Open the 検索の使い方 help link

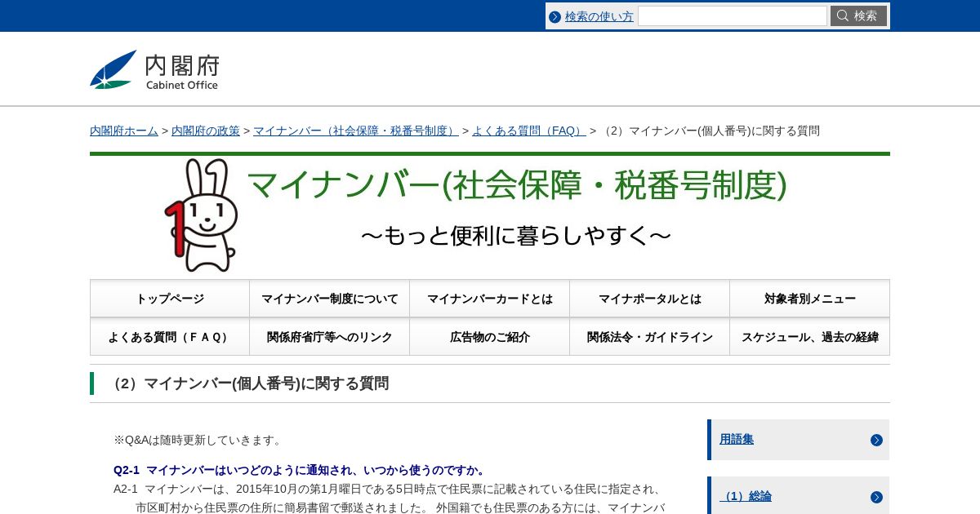click(599, 16)
